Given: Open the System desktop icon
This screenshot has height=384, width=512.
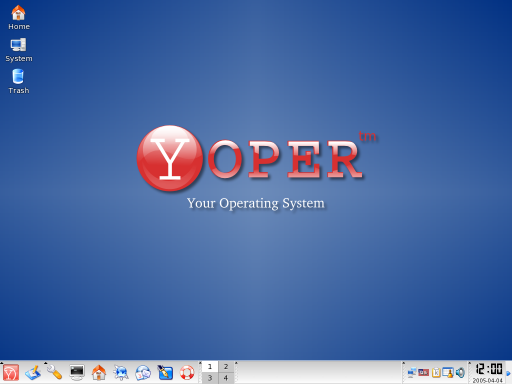Looking at the screenshot, I should coord(19,50).
